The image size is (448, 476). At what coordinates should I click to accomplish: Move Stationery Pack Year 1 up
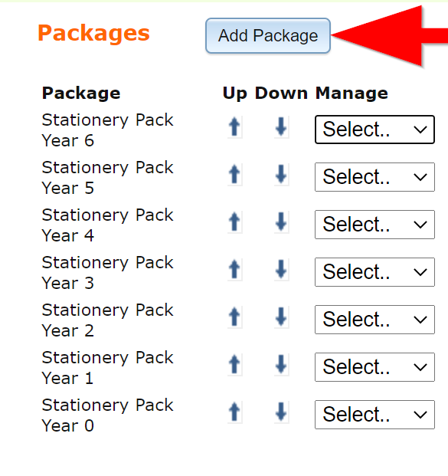[235, 365]
